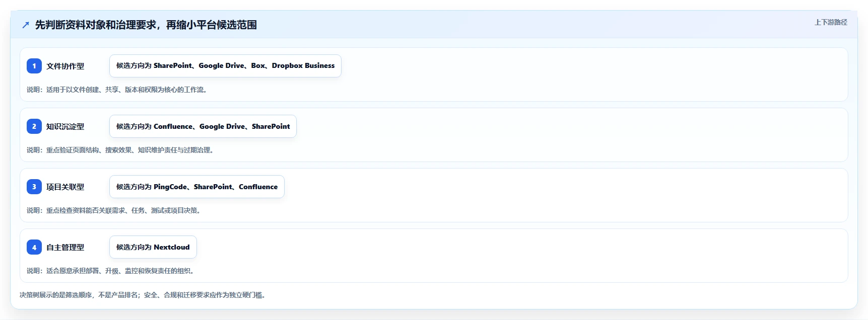Click the note about 关联需求、任务、测试

114,210
